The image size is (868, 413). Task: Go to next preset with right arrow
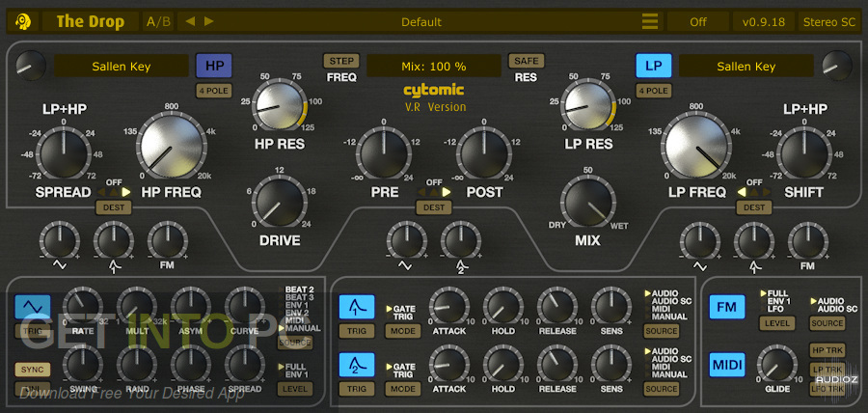(208, 21)
